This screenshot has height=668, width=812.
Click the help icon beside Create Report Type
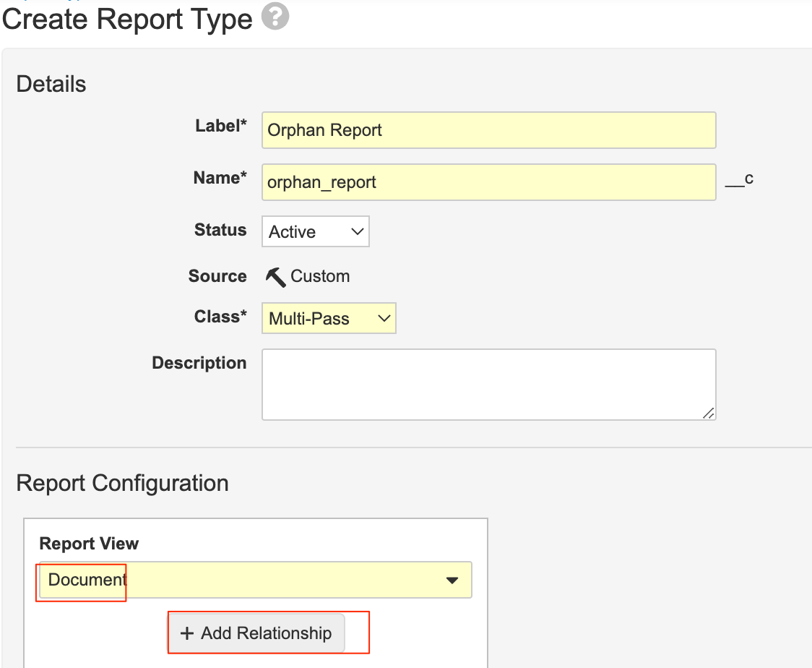pos(275,17)
